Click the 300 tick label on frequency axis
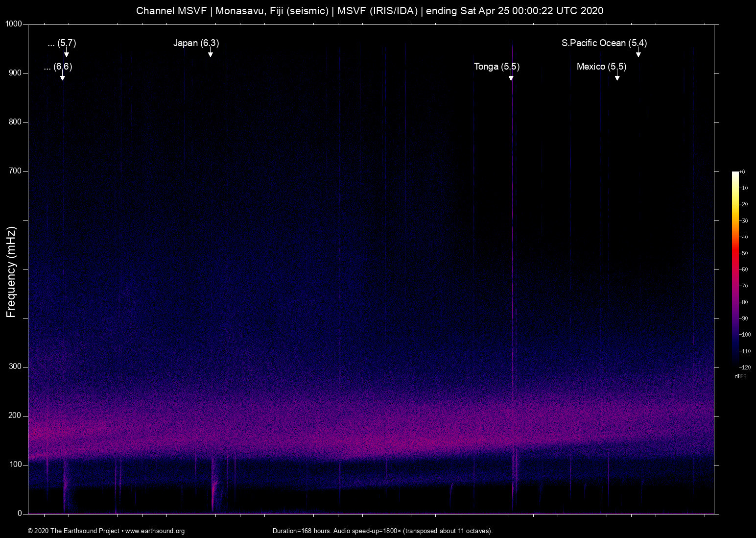 [15, 367]
